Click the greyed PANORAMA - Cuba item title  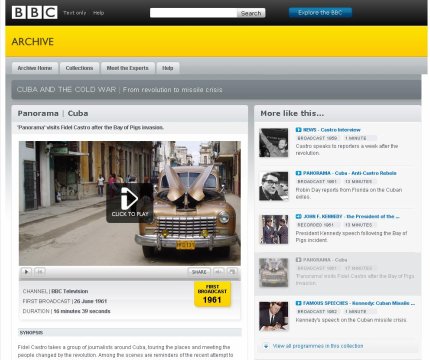[325, 260]
